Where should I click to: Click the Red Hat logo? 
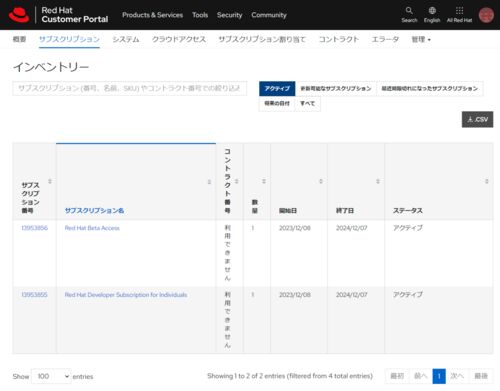point(19,15)
